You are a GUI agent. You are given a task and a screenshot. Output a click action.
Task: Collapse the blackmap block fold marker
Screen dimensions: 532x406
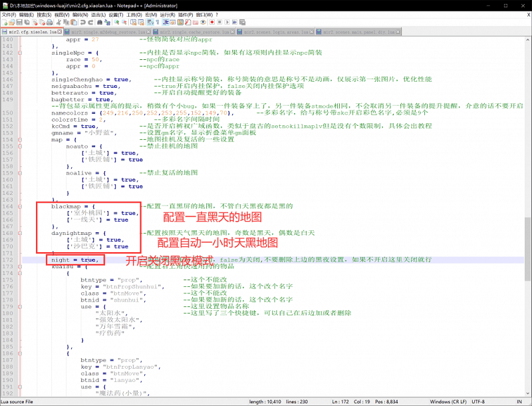pyautogui.click(x=20, y=206)
